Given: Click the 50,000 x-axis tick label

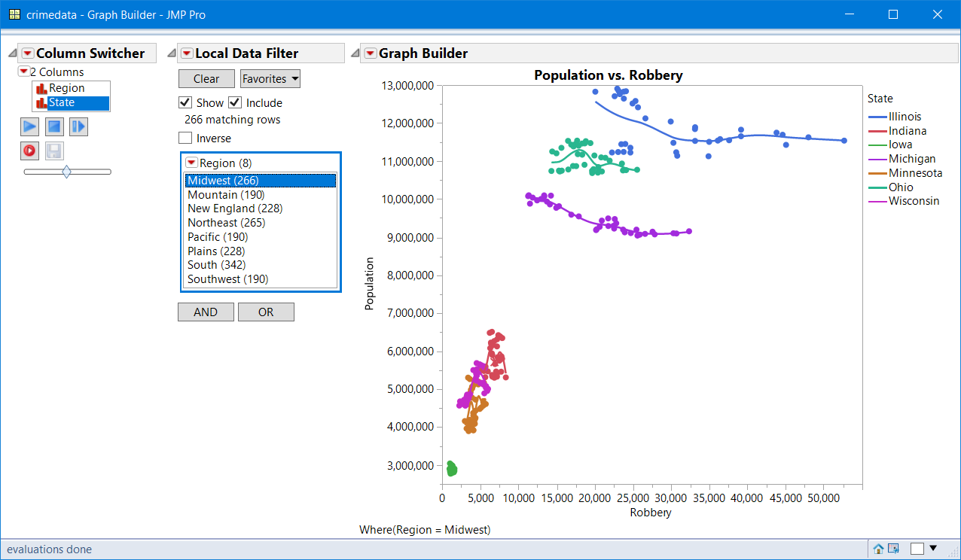Looking at the screenshot, I should coord(824,498).
